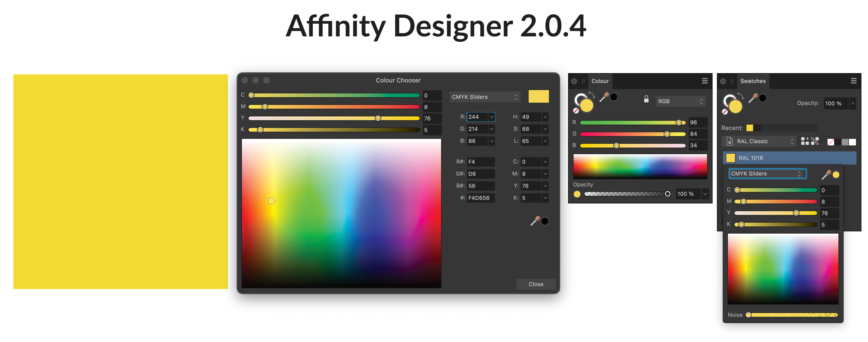Click the eyedropper tool in Swatches panel
Screen dimensions: 868x342
pyautogui.click(x=753, y=98)
